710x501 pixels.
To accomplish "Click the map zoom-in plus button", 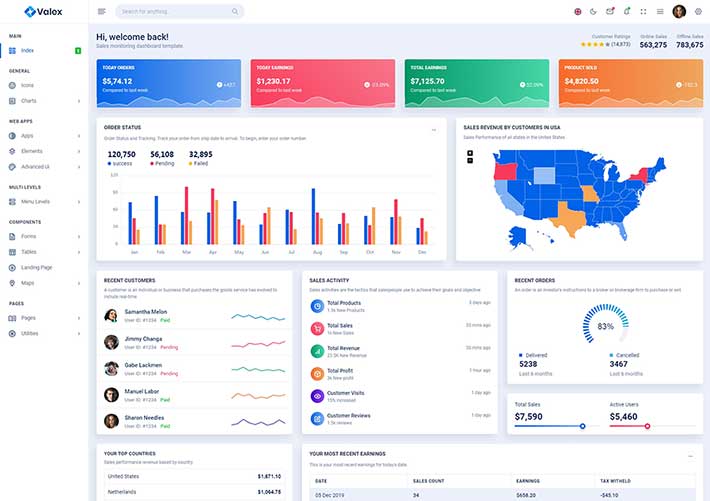I will (x=470, y=153).
